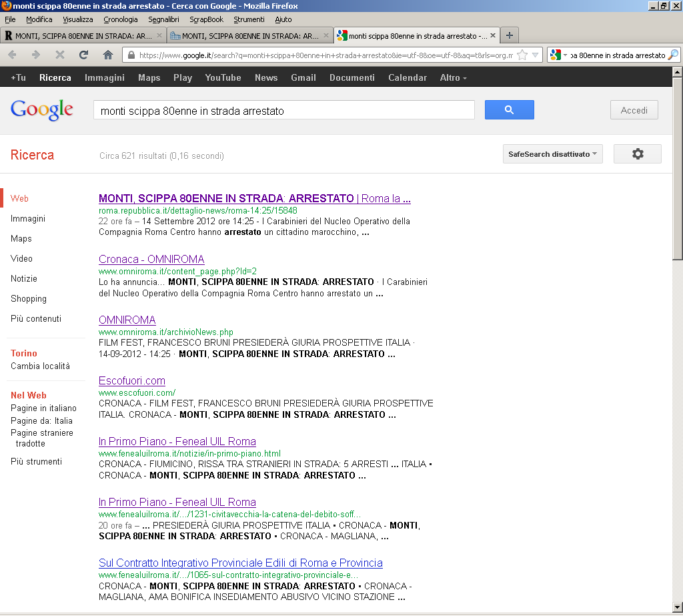Open the File menu

click(x=10, y=19)
